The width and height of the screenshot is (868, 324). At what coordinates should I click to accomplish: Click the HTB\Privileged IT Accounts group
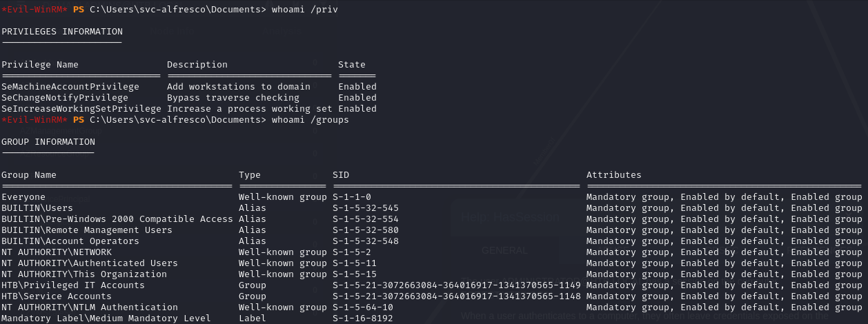(73, 285)
